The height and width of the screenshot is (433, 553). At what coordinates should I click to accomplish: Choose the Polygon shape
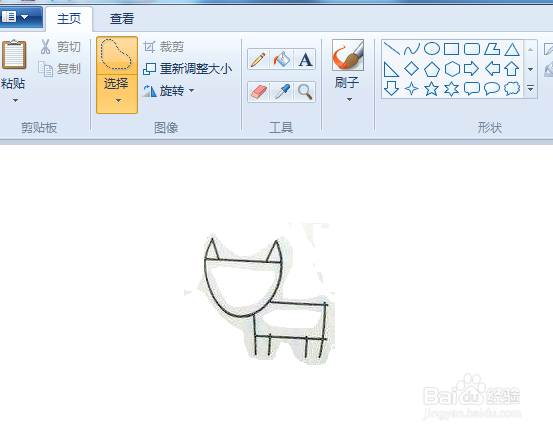click(492, 49)
